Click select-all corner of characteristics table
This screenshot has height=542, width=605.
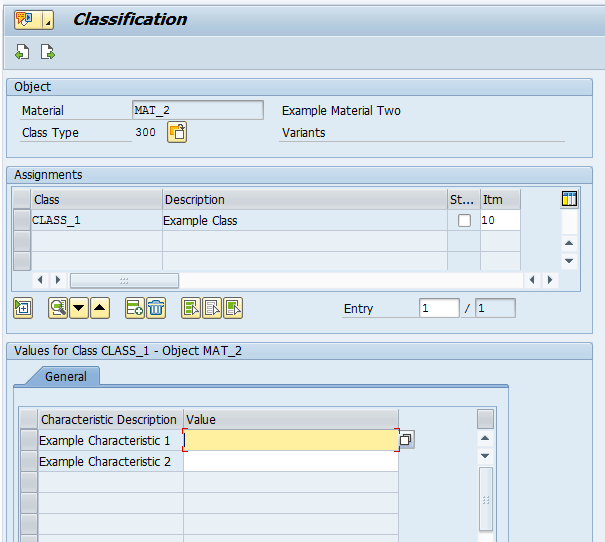(x=29, y=419)
